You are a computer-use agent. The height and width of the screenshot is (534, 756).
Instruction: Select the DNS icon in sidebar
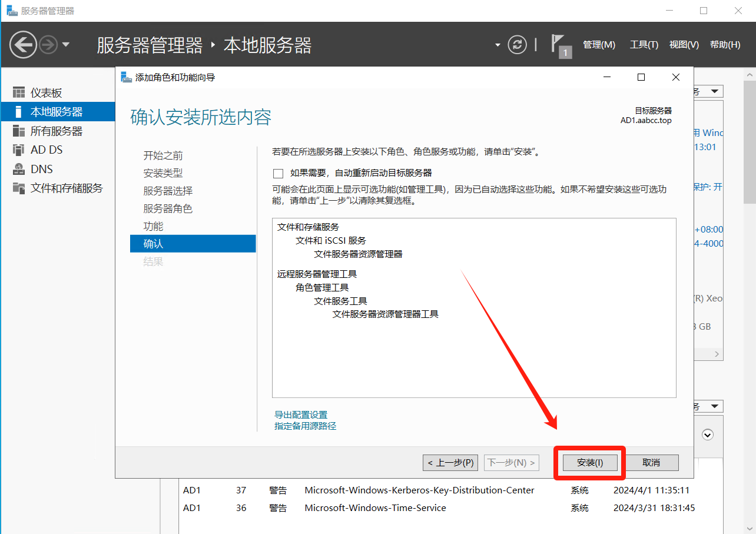click(x=19, y=169)
